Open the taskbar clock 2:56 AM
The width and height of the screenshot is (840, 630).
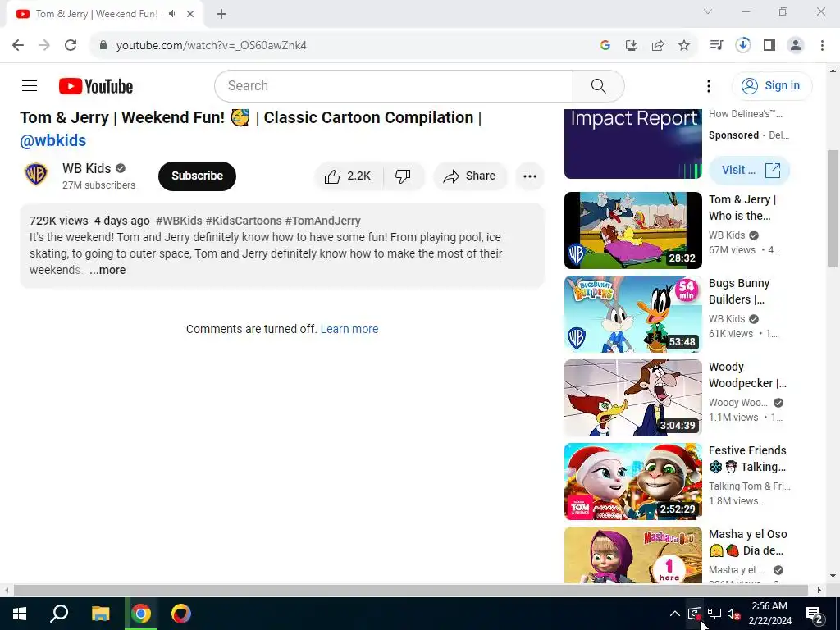[x=769, y=614]
